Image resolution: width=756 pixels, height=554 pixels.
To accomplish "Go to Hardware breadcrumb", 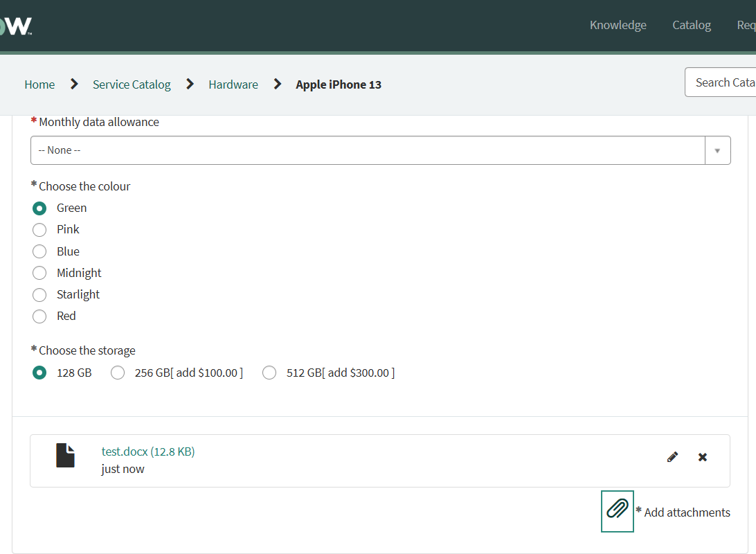I will (x=233, y=84).
